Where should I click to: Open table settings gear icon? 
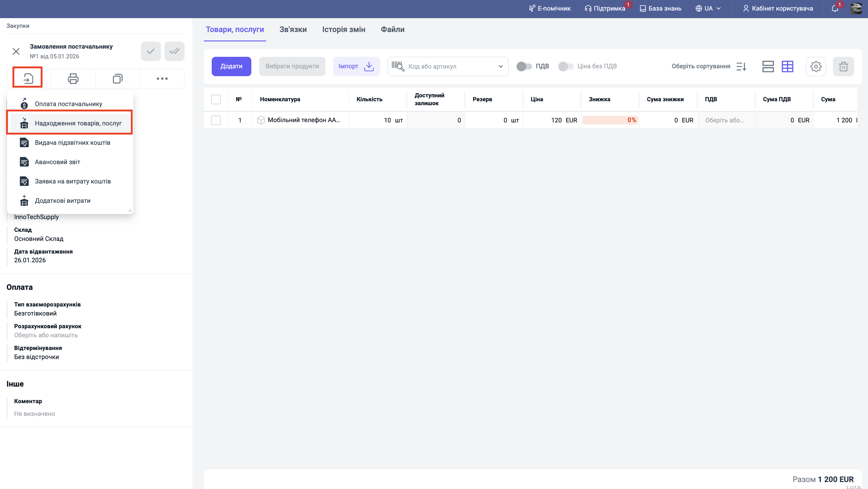click(815, 66)
